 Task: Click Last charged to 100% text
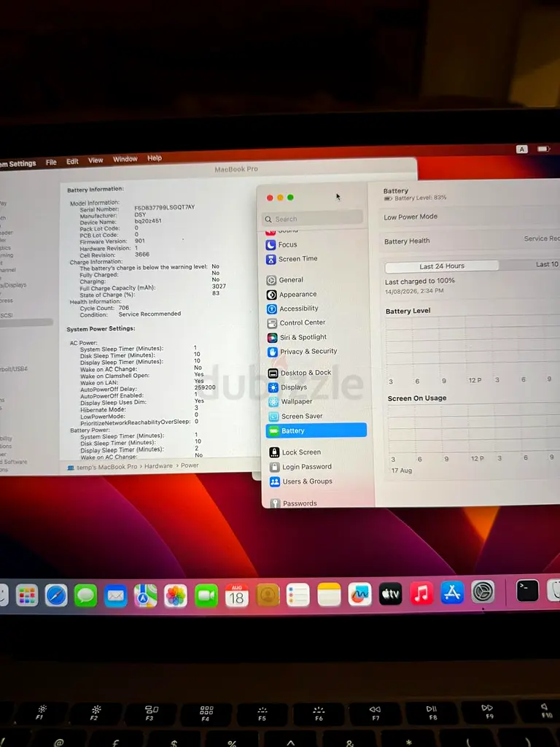click(x=419, y=281)
